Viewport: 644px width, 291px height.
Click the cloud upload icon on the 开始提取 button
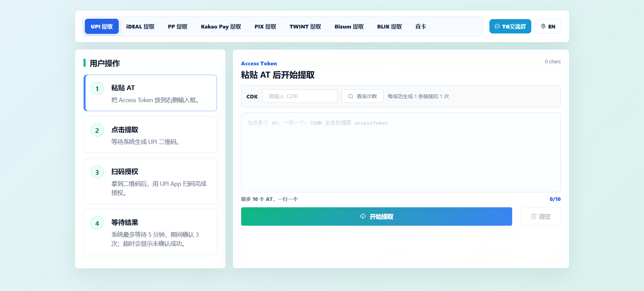pyautogui.click(x=363, y=216)
